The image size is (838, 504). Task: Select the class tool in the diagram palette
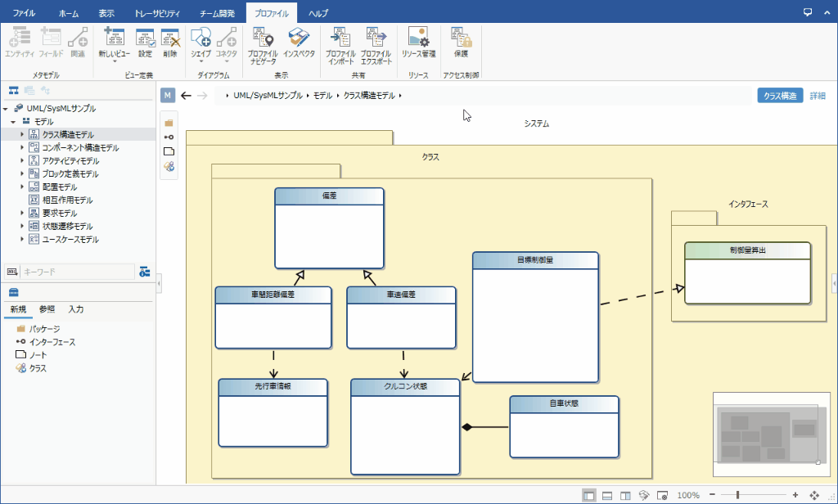(169, 165)
